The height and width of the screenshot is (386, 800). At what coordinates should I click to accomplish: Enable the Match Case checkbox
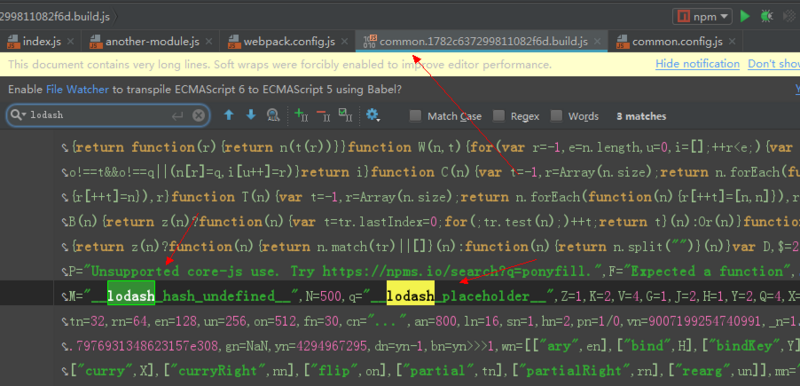[416, 116]
